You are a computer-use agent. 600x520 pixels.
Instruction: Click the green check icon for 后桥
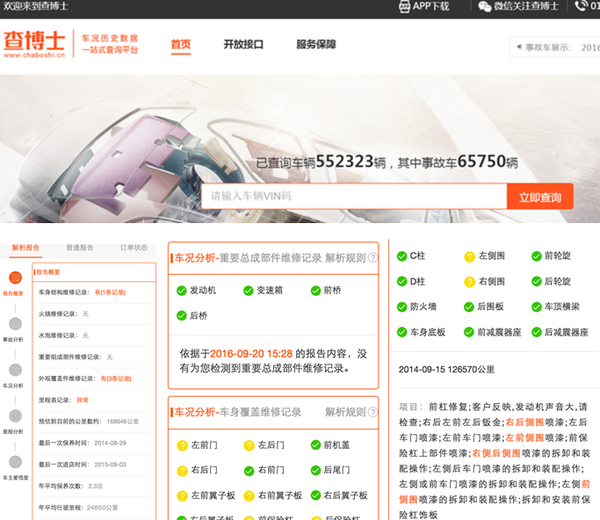[181, 316]
